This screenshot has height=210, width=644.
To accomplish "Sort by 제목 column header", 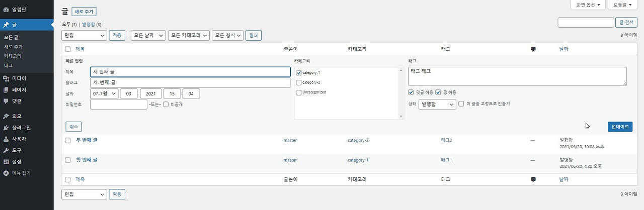I will point(80,49).
